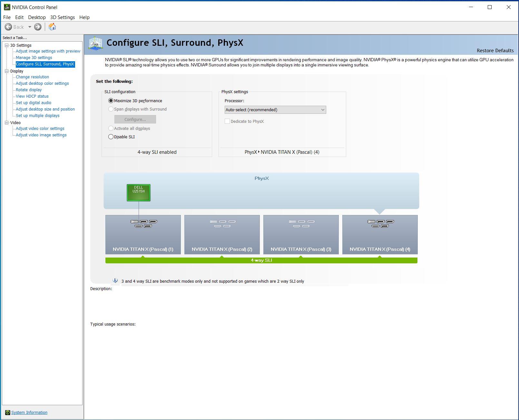Click the connector icons on TITAN X (3)
The width and height of the screenshot is (519, 420).
click(x=301, y=224)
